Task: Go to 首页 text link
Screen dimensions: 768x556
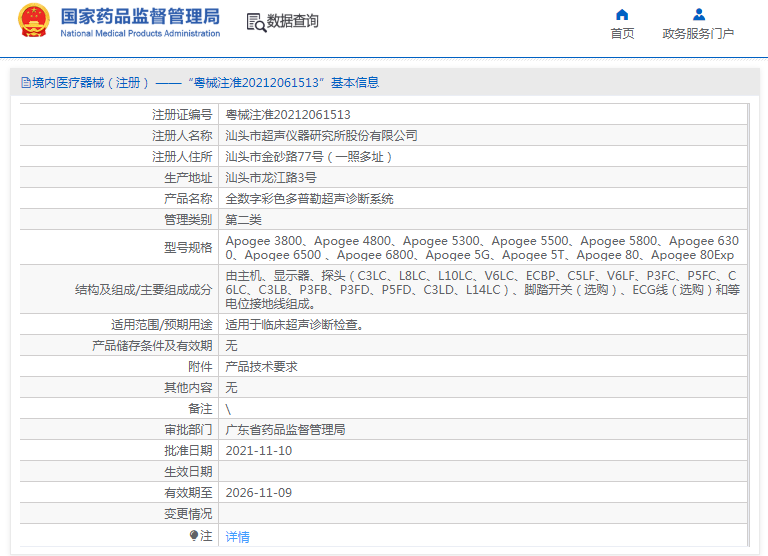Action: [x=622, y=33]
